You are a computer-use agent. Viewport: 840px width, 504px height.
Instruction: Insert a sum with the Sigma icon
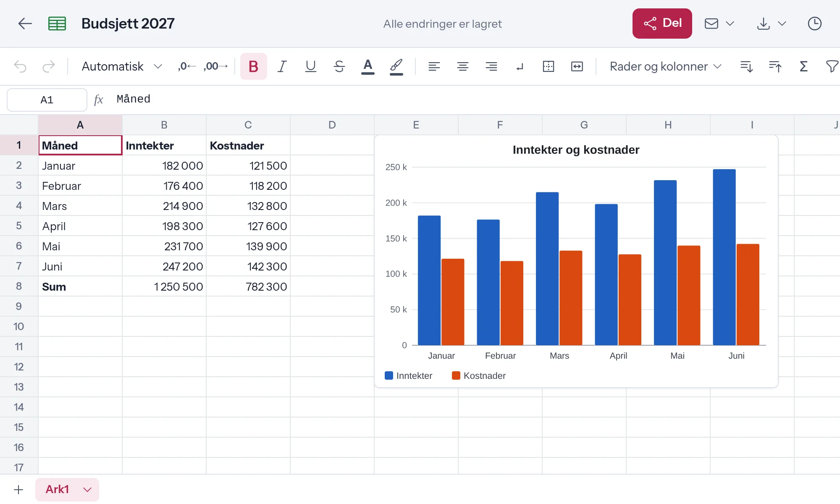click(803, 66)
